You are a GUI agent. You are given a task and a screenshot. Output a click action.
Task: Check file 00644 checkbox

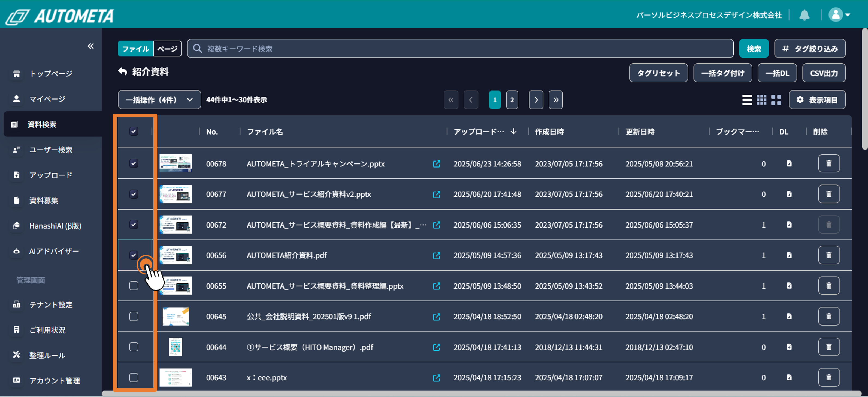(134, 347)
